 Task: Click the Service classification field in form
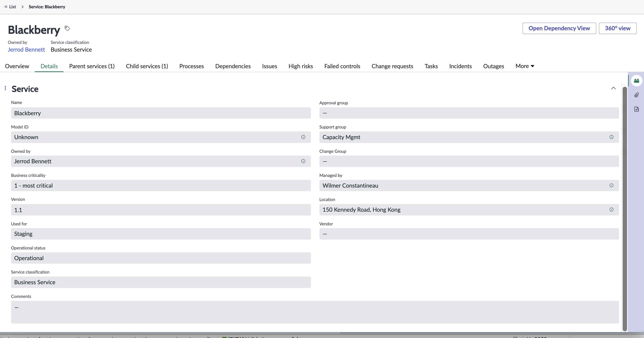pos(161,282)
